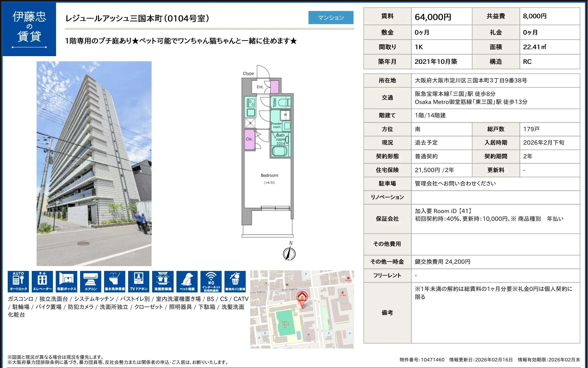
Task: Click the ペット相談 pet icon
Action: [187, 281]
